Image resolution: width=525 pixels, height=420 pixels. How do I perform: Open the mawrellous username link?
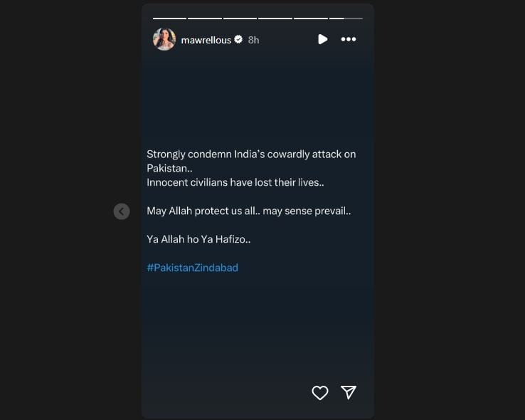pos(206,40)
